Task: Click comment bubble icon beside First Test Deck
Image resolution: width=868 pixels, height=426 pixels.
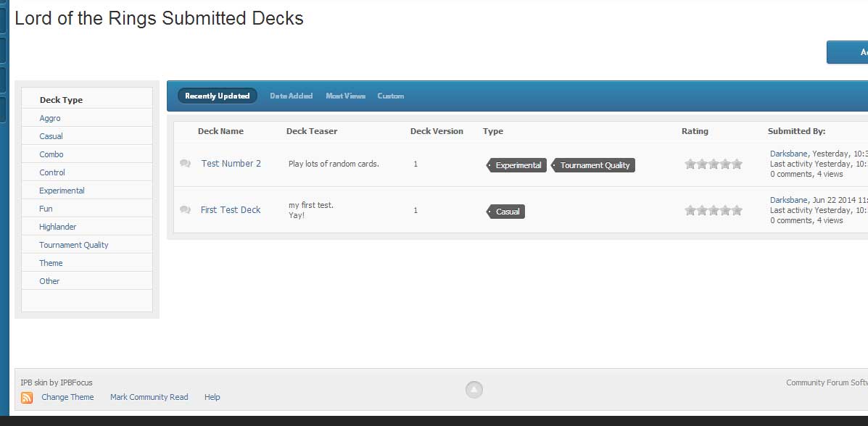Action: (x=186, y=209)
